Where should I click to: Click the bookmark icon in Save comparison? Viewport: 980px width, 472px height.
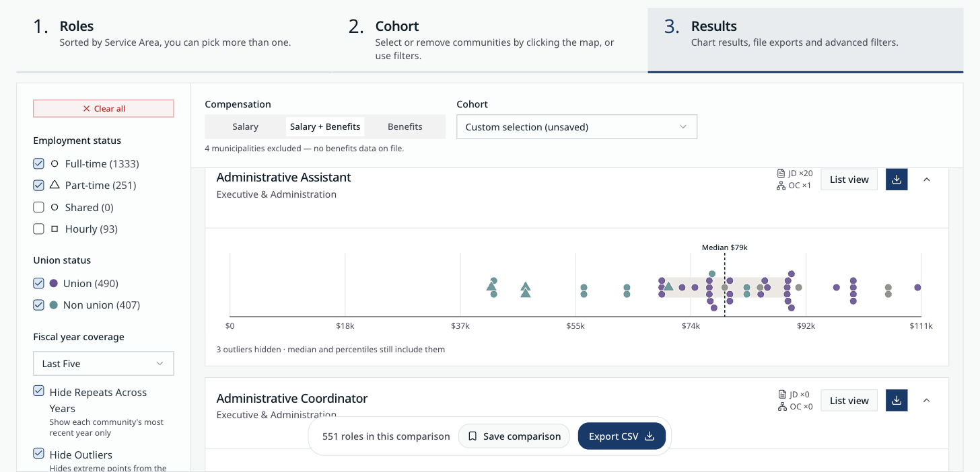pyautogui.click(x=473, y=436)
